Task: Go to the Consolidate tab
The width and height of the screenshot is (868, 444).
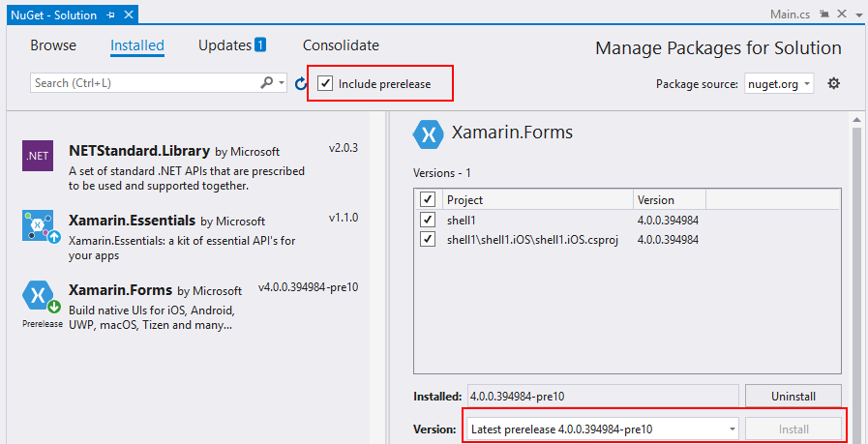Action: 341,45
